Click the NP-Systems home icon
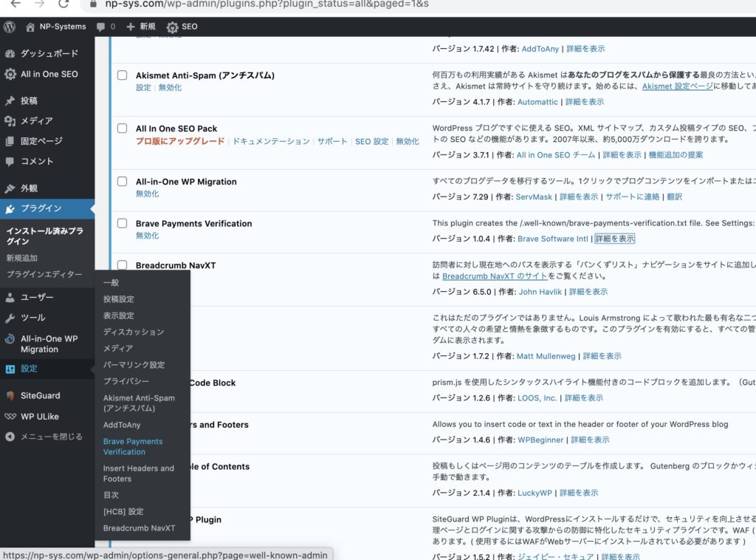Viewport: 756px width, 560px height. 30,27
